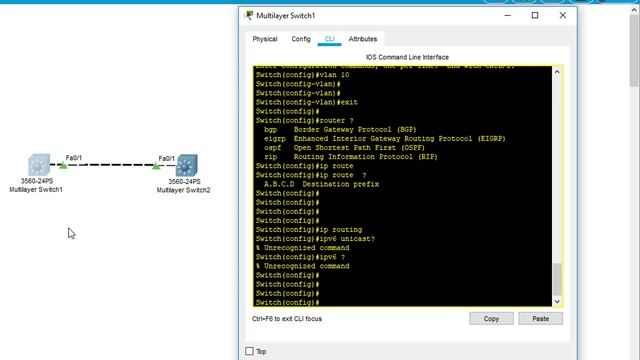Click the Paste button
The width and height of the screenshot is (640, 360).
540,318
